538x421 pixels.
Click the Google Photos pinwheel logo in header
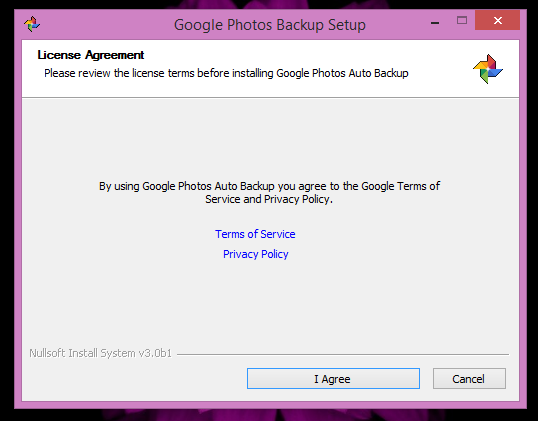tap(488, 69)
